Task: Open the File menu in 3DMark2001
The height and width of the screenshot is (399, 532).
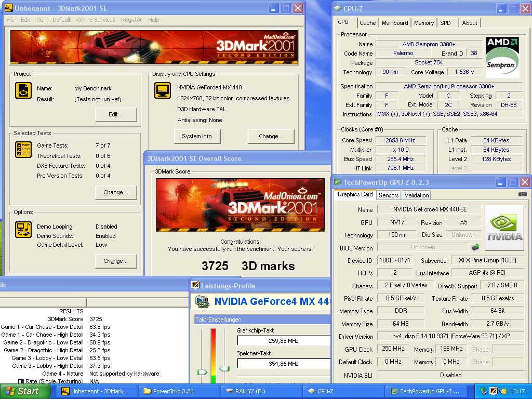Action: click(10, 20)
